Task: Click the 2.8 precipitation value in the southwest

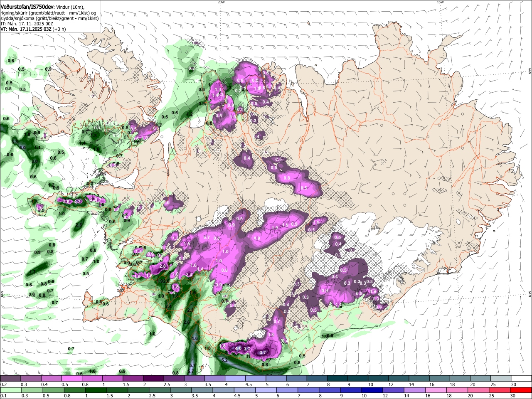Action: (163, 266)
